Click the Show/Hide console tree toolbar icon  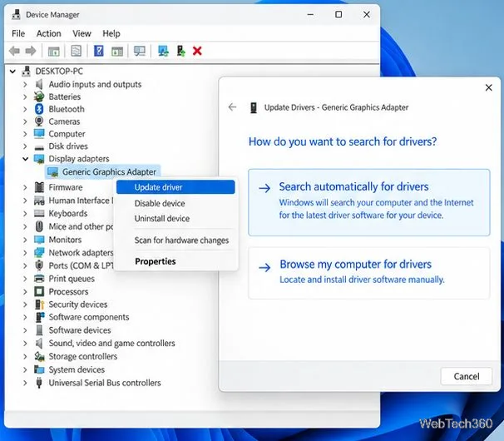[x=54, y=51]
